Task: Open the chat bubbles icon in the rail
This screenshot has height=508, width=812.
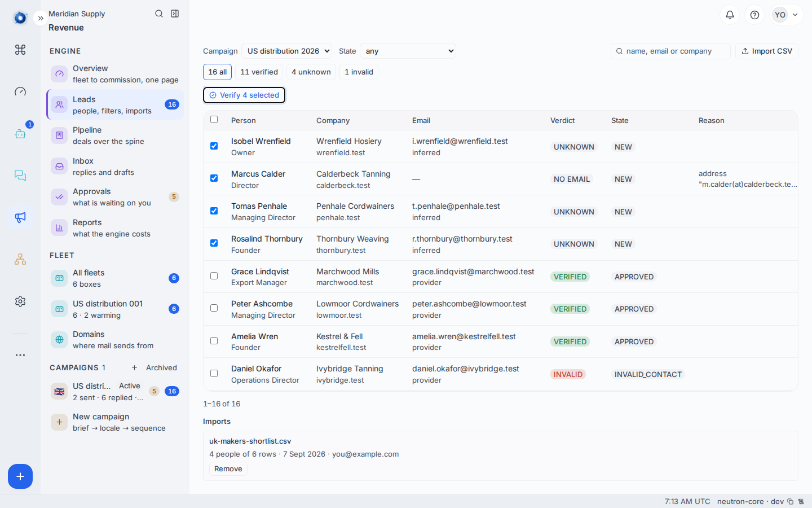Action: point(20,176)
